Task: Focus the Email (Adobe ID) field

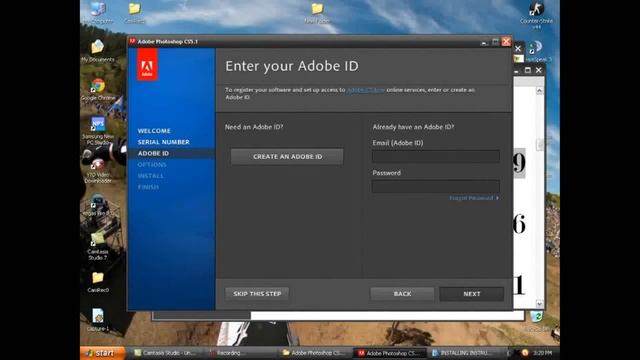Action: click(436, 156)
